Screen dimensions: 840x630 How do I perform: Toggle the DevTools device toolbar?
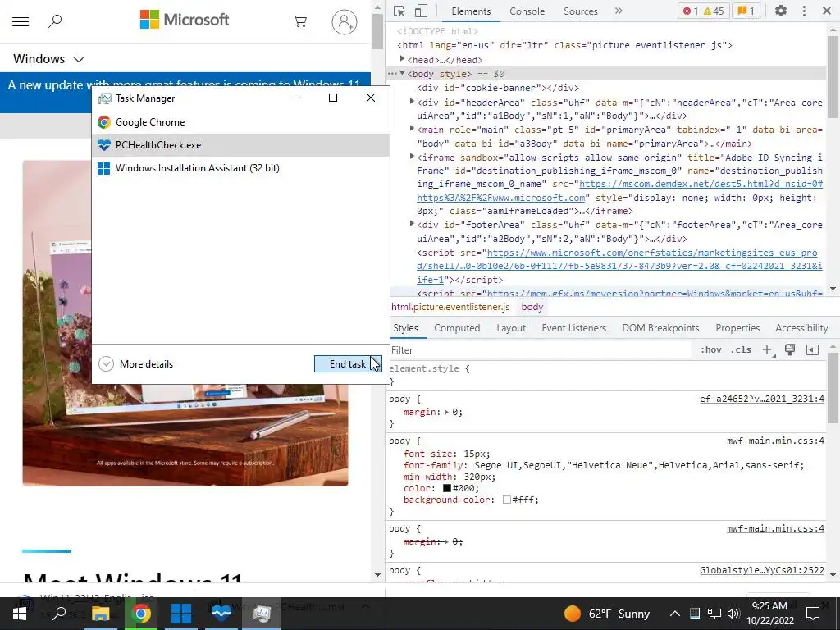[421, 11]
